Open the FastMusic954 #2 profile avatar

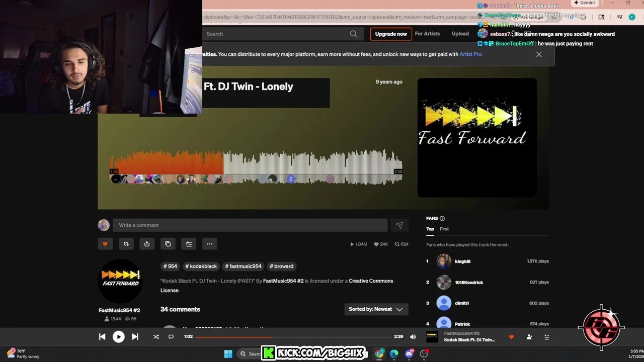[120, 281]
